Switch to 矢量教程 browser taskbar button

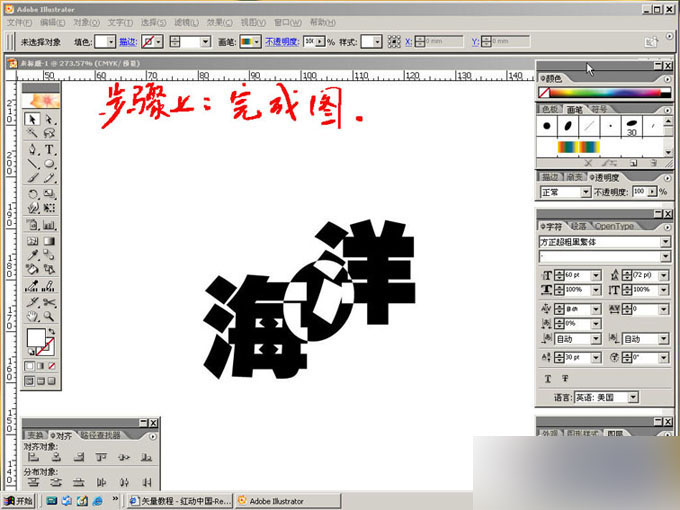click(180, 501)
